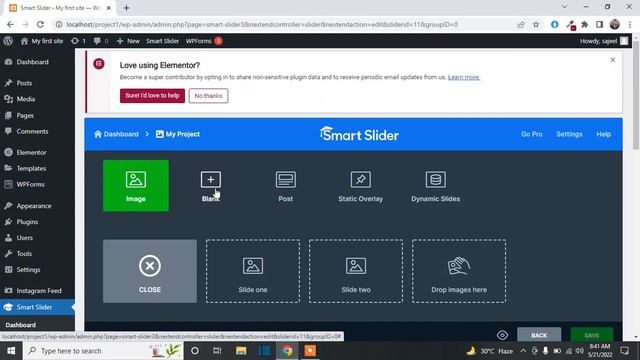The image size is (640, 360).
Task: Open the Slide one placeholder
Action: (x=253, y=271)
